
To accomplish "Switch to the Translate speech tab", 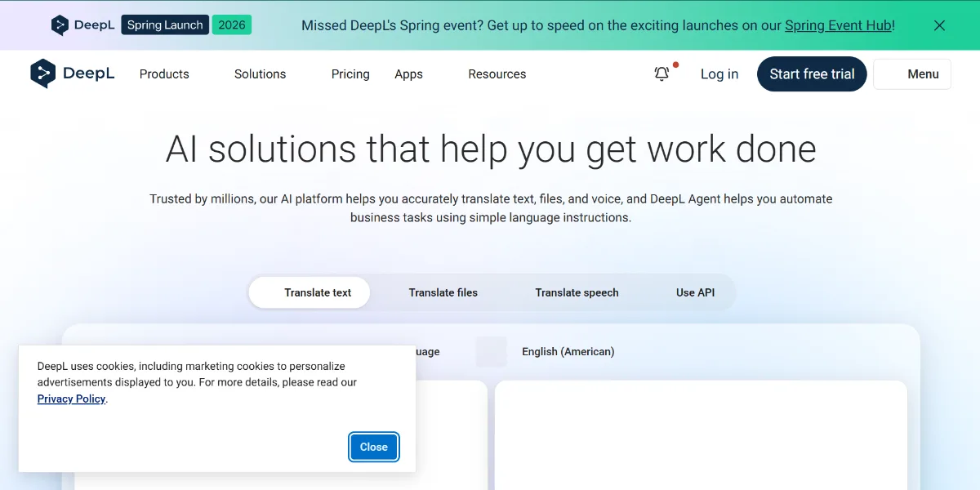I will pyautogui.click(x=577, y=292).
